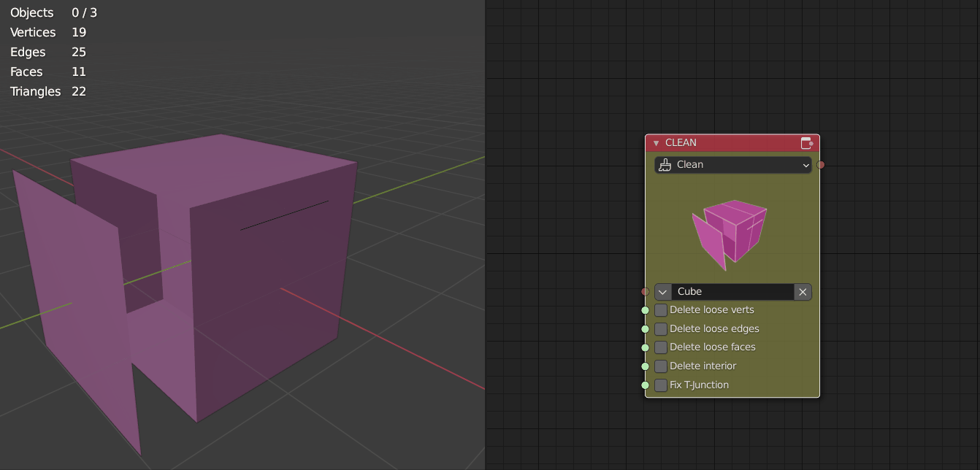Screen dimensions: 980x470
Task: Collapse the CLEAN node using its header triangle
Action: (x=656, y=143)
